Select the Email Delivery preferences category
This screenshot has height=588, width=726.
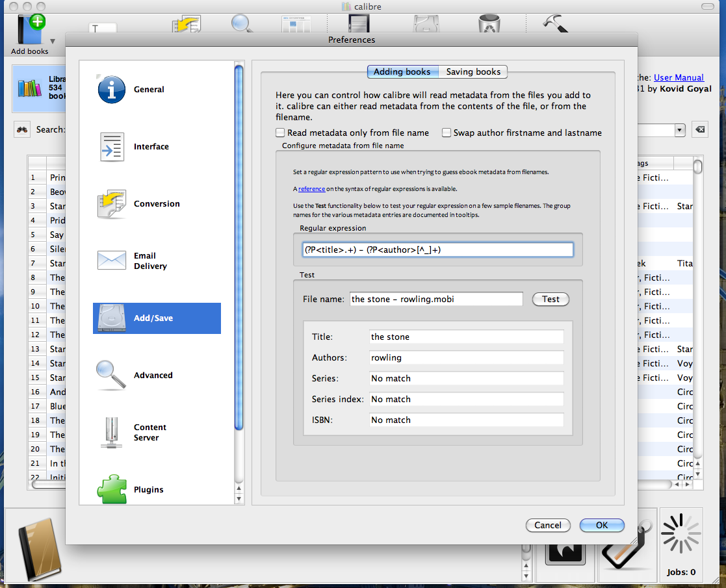(x=157, y=261)
